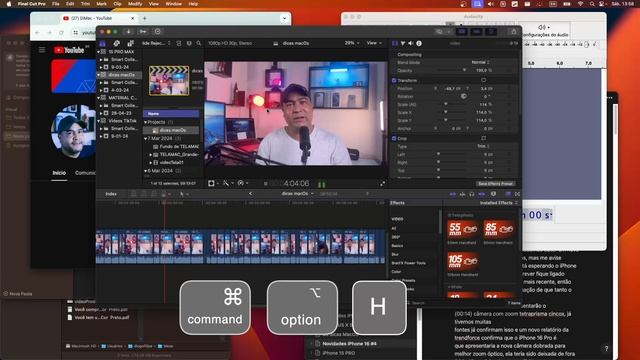This screenshot has width=640, height=360.
Task: Select Blur effects category
Action: pos(395,254)
